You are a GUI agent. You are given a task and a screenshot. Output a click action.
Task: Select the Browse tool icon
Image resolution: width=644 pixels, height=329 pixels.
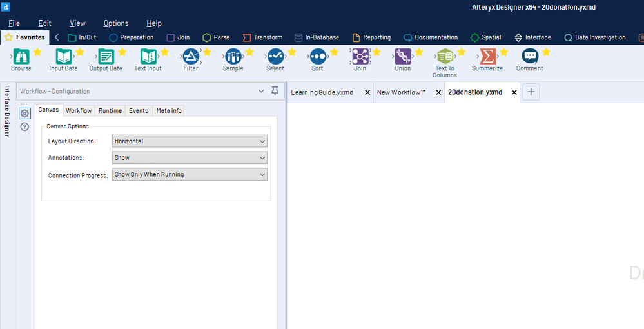click(21, 56)
